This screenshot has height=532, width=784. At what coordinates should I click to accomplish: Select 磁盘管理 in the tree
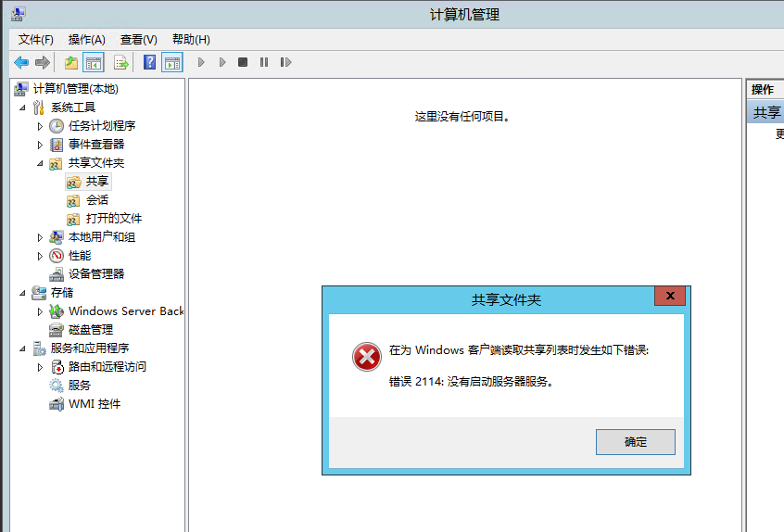(90, 330)
